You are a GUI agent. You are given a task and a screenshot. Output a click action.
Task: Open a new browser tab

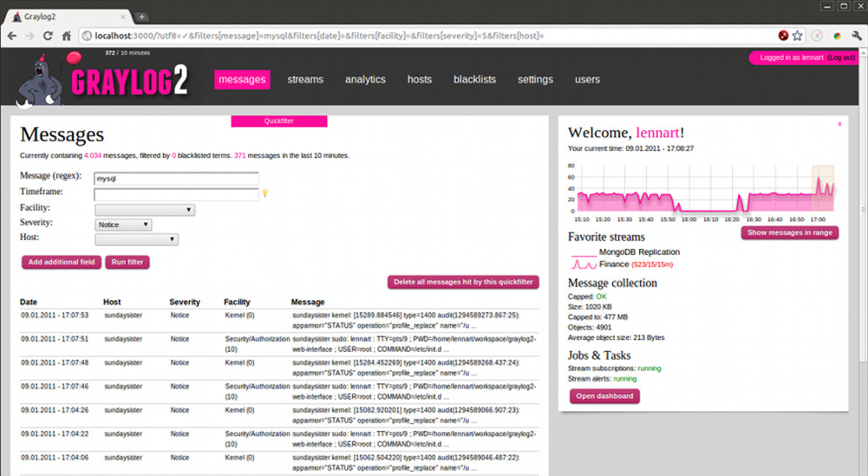141,16
